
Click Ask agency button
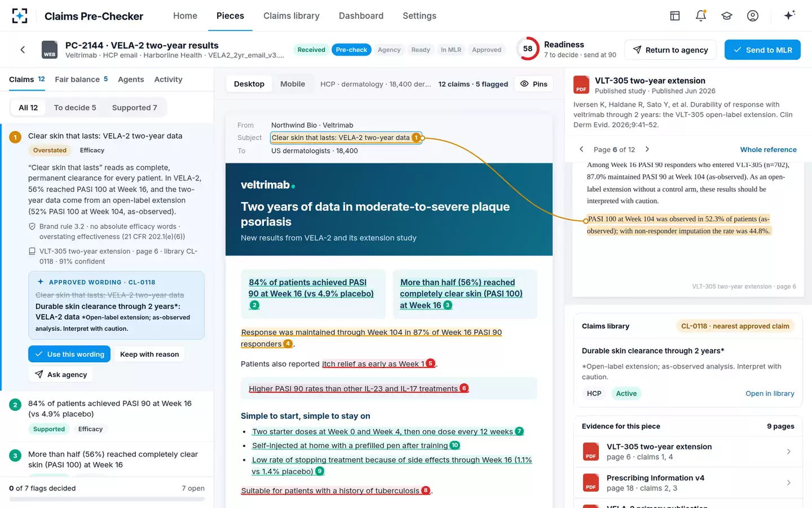point(61,374)
